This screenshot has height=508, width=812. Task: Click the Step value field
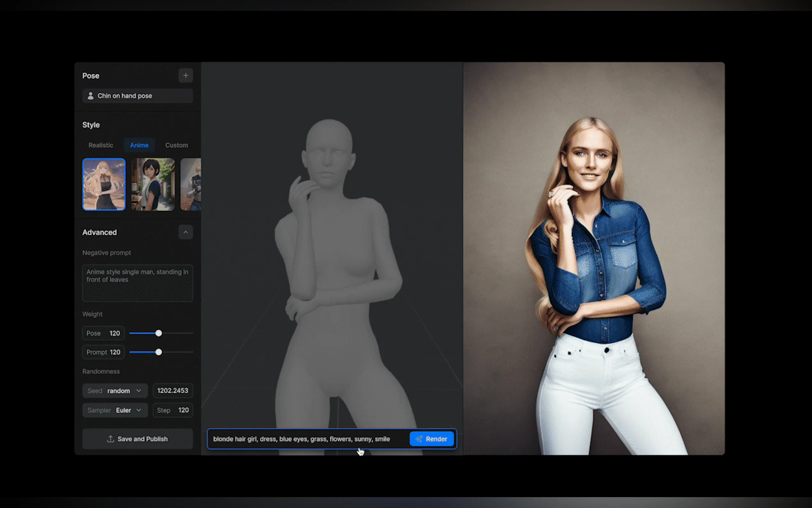coord(173,410)
